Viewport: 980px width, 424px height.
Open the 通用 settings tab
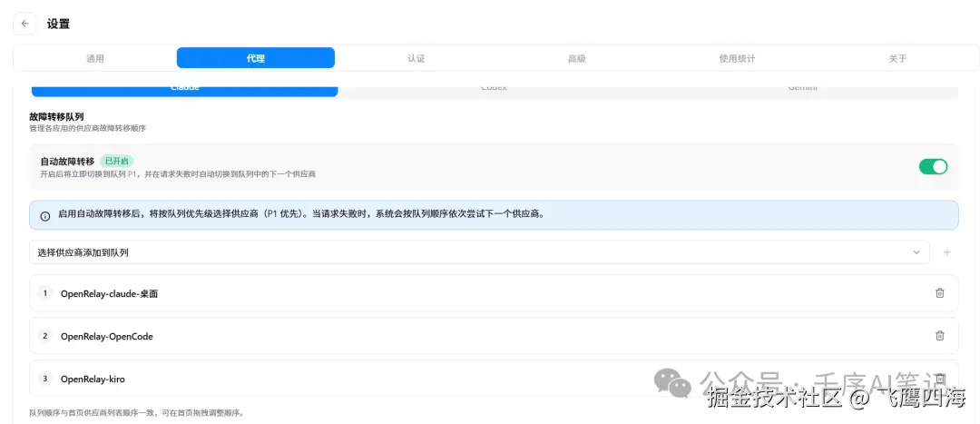(x=95, y=58)
